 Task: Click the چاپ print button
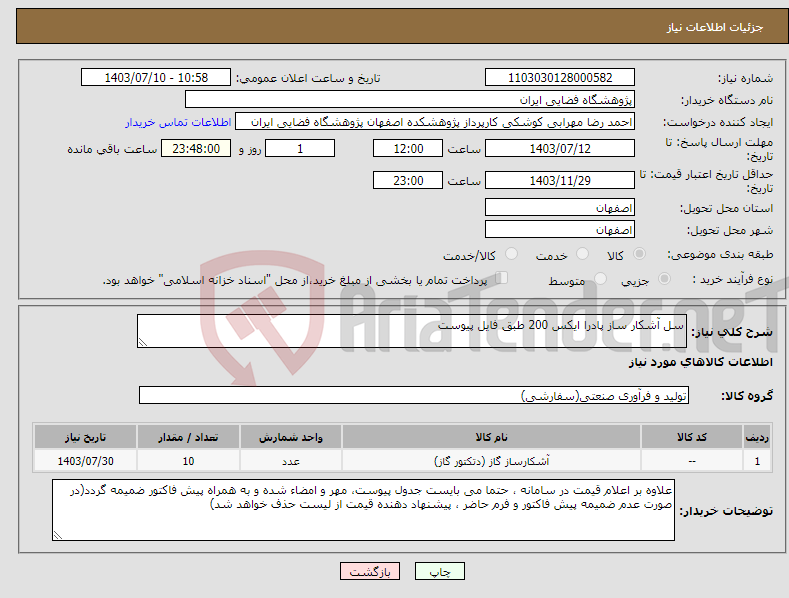pos(440,571)
